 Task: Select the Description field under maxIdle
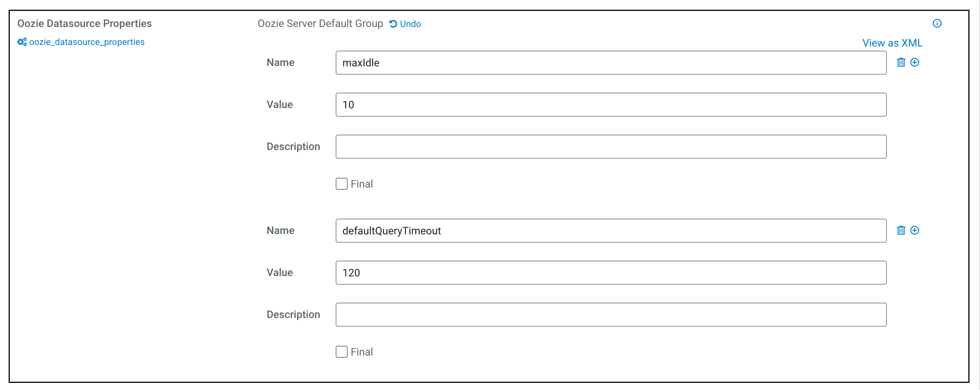(611, 147)
